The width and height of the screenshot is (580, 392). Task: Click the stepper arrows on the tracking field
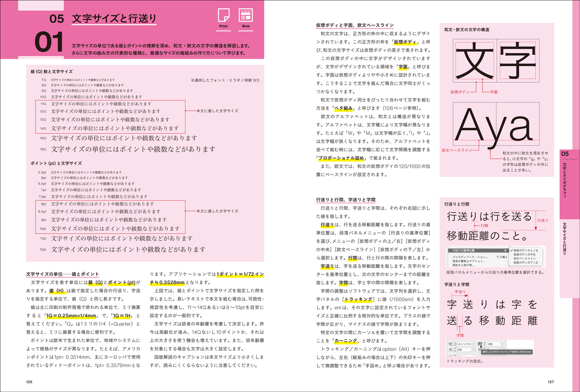click(484, 344)
